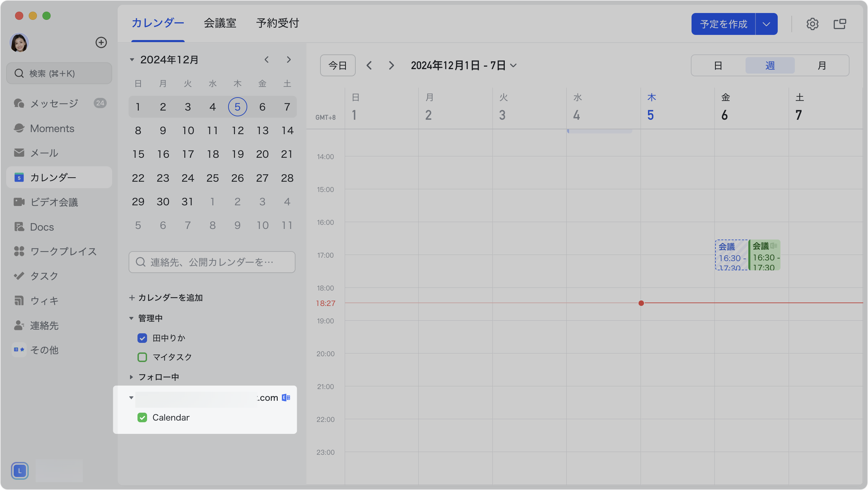The width and height of the screenshot is (868, 490).
Task: Open the calendar settings gear icon
Action: coord(812,24)
